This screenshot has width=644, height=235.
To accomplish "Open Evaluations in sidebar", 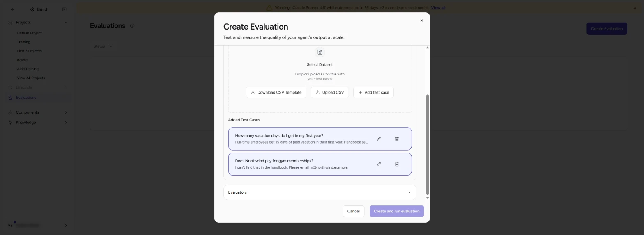I will click(x=37, y=98).
